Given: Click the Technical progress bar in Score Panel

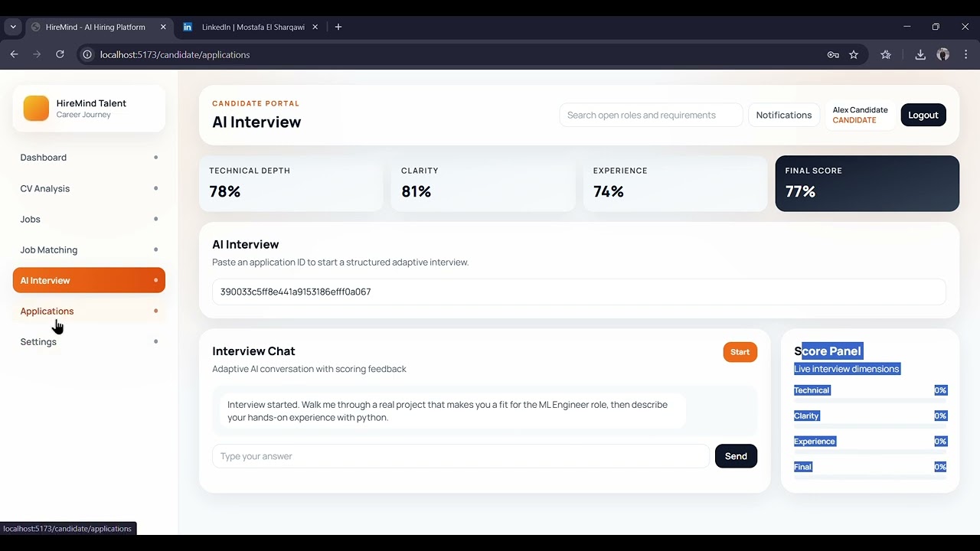Looking at the screenshot, I should coord(871,400).
